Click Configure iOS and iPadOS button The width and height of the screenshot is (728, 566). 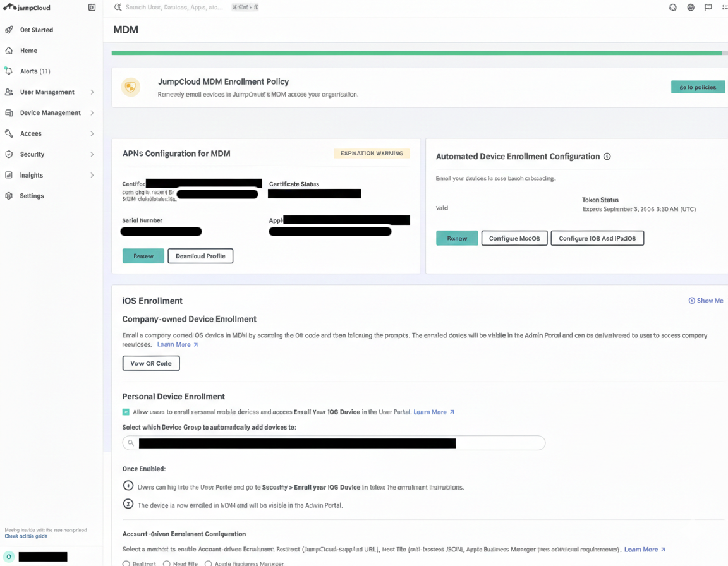click(x=597, y=238)
